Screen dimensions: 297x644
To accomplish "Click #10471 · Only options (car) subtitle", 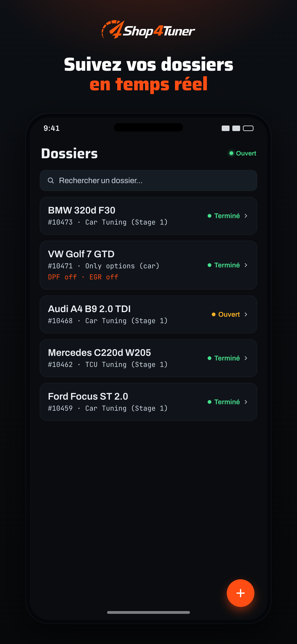I will (x=104, y=266).
